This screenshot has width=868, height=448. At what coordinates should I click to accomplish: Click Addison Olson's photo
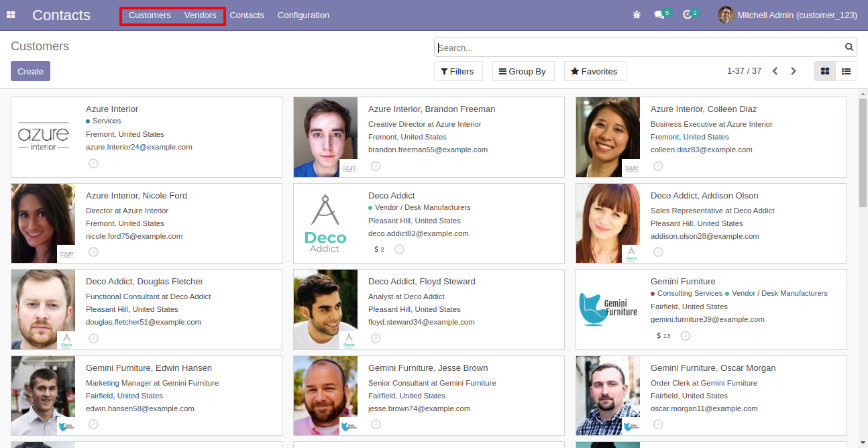coord(608,223)
